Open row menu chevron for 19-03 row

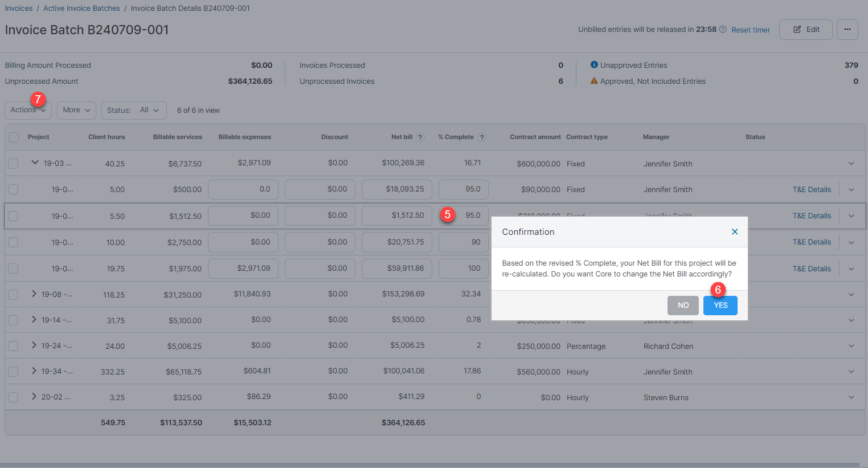pyautogui.click(x=851, y=164)
